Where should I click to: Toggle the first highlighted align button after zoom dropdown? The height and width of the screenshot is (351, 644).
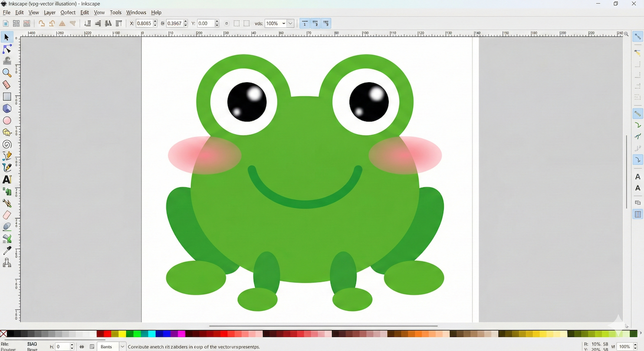coord(305,23)
